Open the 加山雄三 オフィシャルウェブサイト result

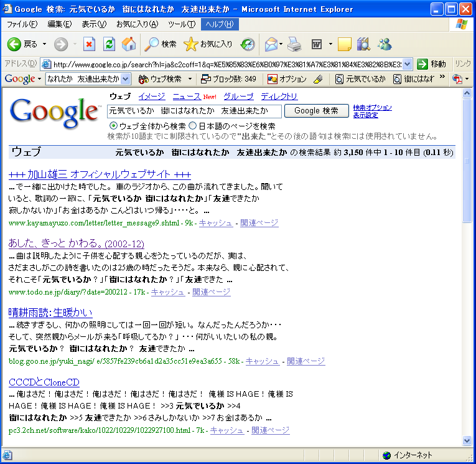pyautogui.click(x=100, y=174)
